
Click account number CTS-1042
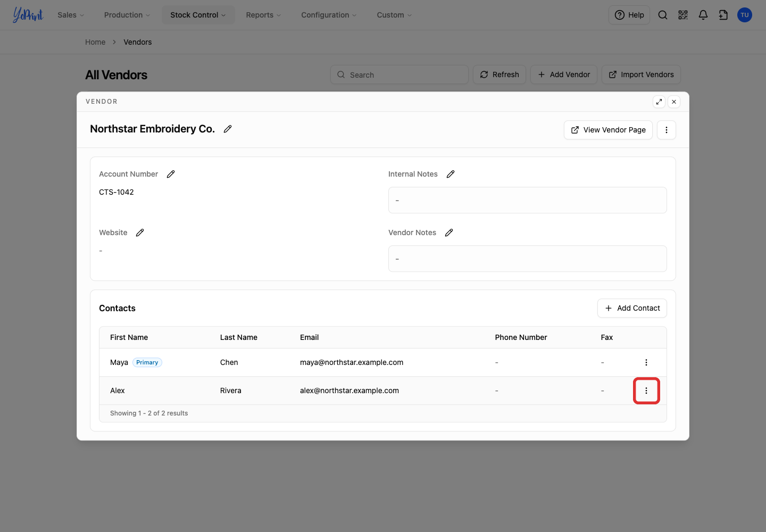pos(116,192)
